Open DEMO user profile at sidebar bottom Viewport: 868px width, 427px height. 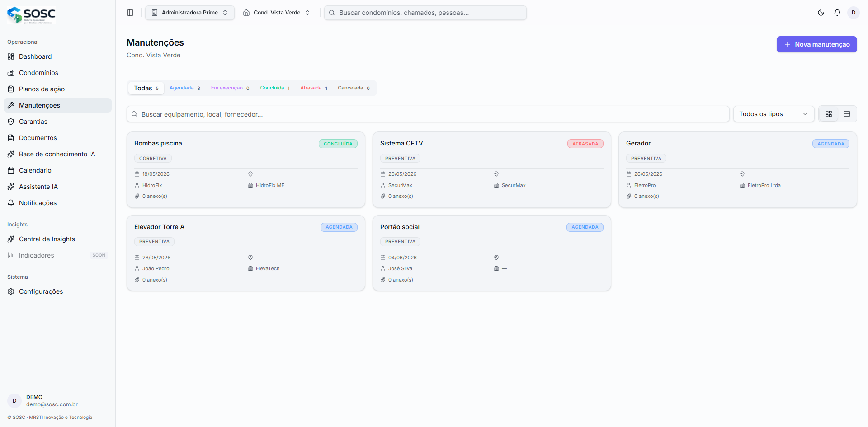point(57,401)
